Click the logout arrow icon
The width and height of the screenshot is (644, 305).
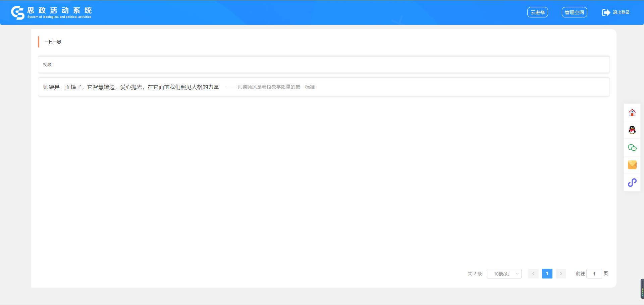coord(606,12)
